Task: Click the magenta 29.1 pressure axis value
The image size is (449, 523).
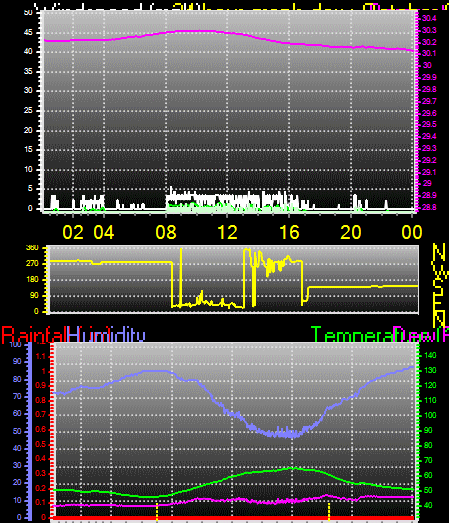Action: [429, 172]
